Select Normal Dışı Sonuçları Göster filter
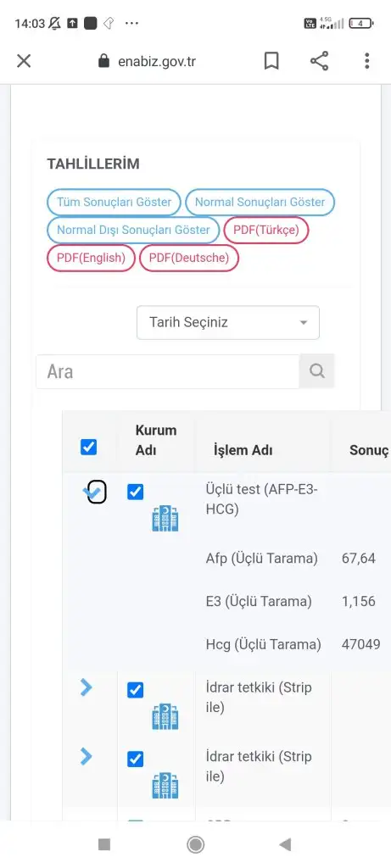Viewport: 391px width, 868px height. tap(133, 230)
